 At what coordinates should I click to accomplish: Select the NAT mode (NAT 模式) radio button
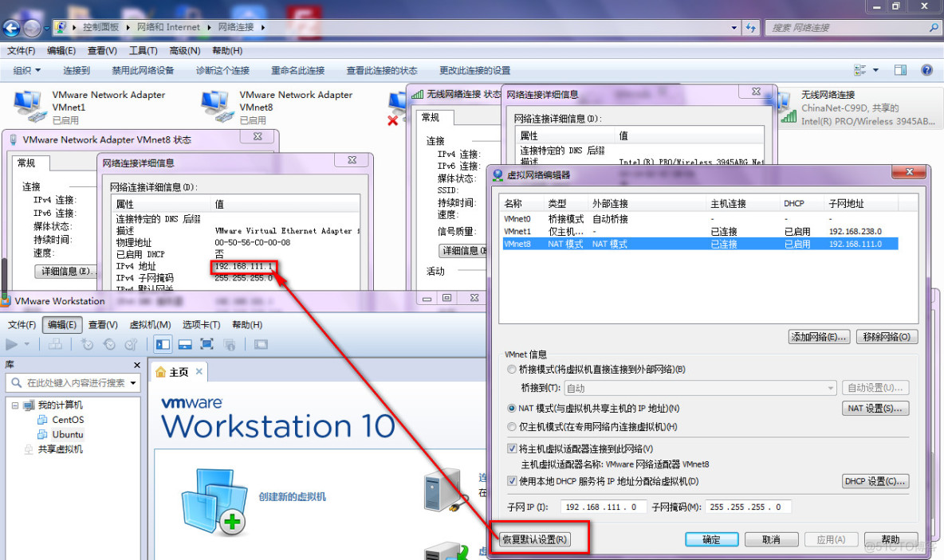(512, 409)
